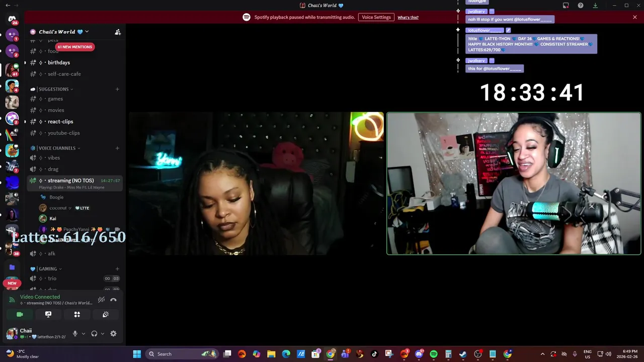The height and width of the screenshot is (362, 644).
Task: Deafen using the headphones icon
Action: pyautogui.click(x=94, y=333)
